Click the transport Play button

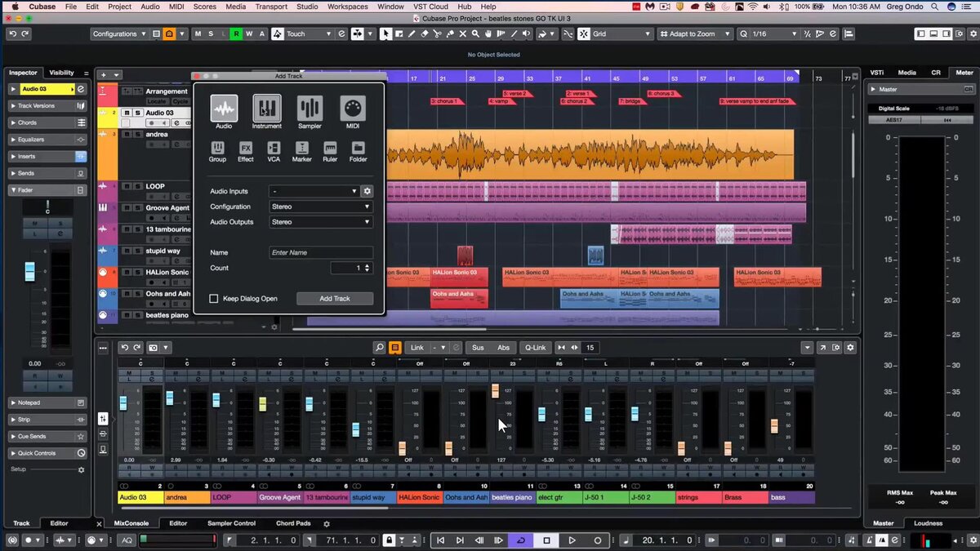pyautogui.click(x=572, y=540)
